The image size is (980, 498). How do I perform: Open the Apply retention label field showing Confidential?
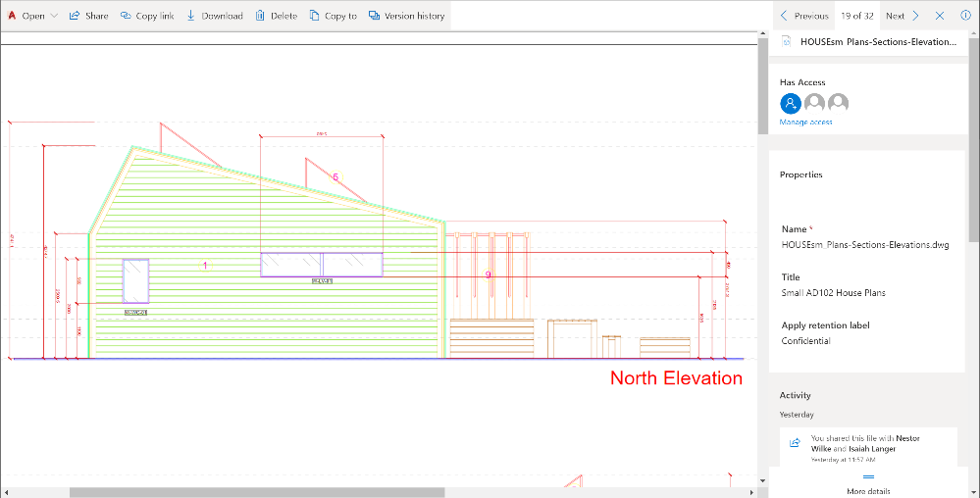(805, 341)
